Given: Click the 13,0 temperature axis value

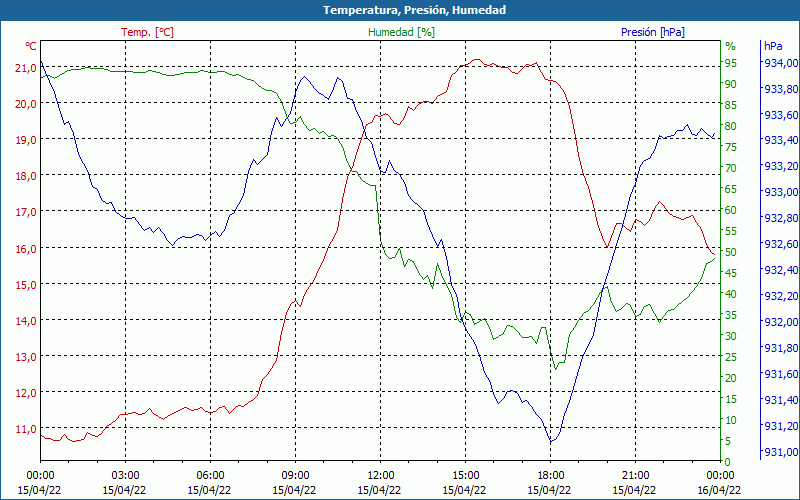Looking at the screenshot, I should (26, 357).
